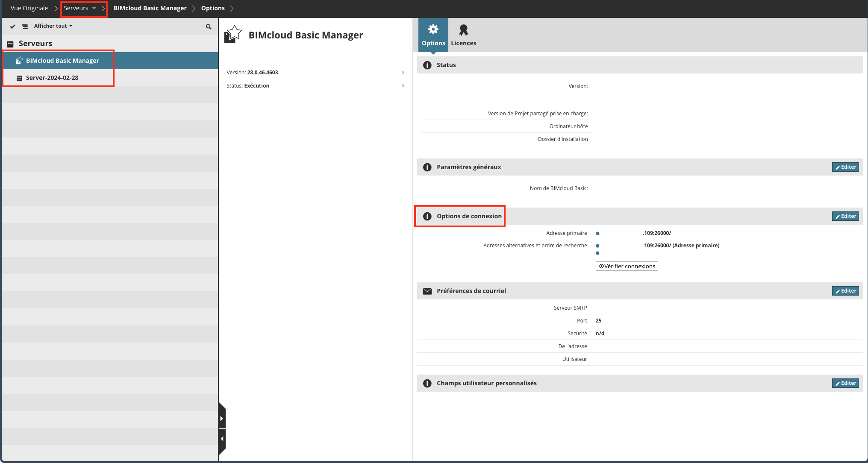Switch to the Licences tab

point(463,35)
